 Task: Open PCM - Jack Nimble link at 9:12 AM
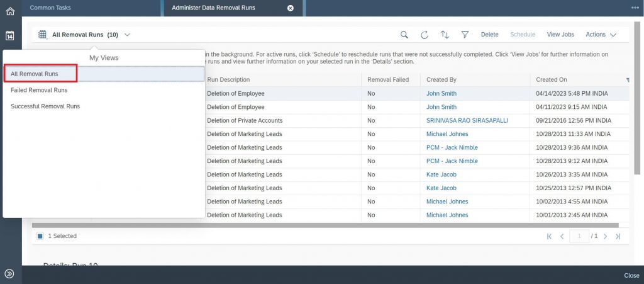click(x=452, y=161)
